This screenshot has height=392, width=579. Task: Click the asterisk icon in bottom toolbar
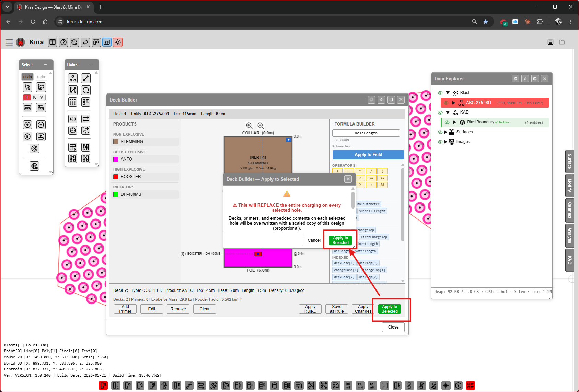click(446, 385)
